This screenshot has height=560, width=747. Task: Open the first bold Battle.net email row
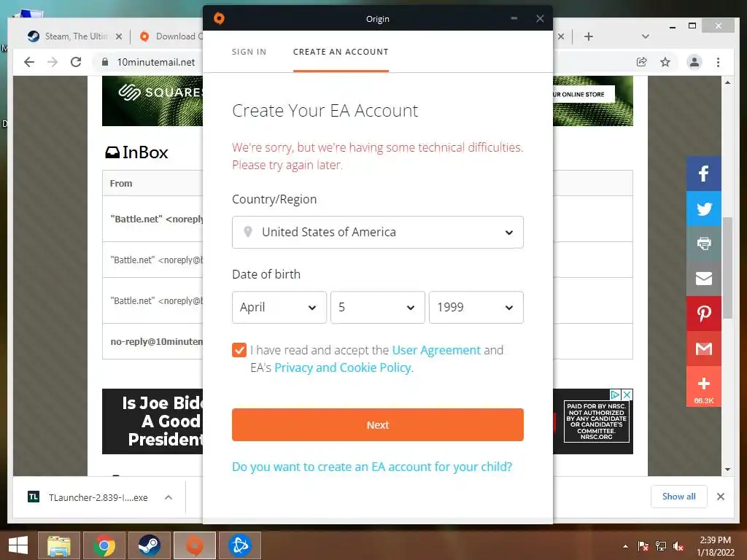tap(152, 219)
